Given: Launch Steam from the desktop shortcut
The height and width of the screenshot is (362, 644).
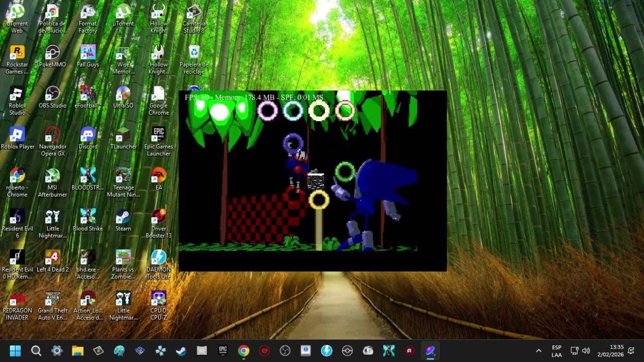Looking at the screenshot, I should [123, 220].
